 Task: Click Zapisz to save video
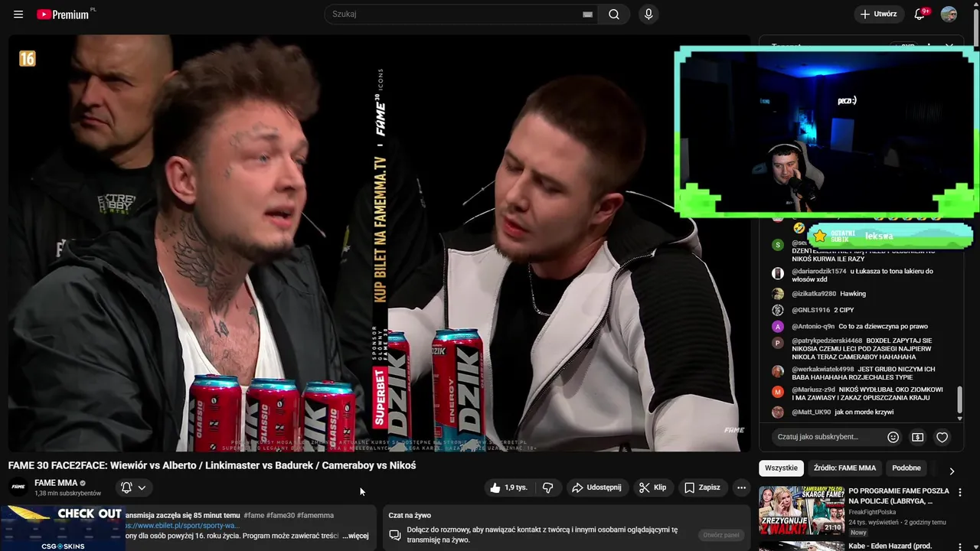click(702, 487)
